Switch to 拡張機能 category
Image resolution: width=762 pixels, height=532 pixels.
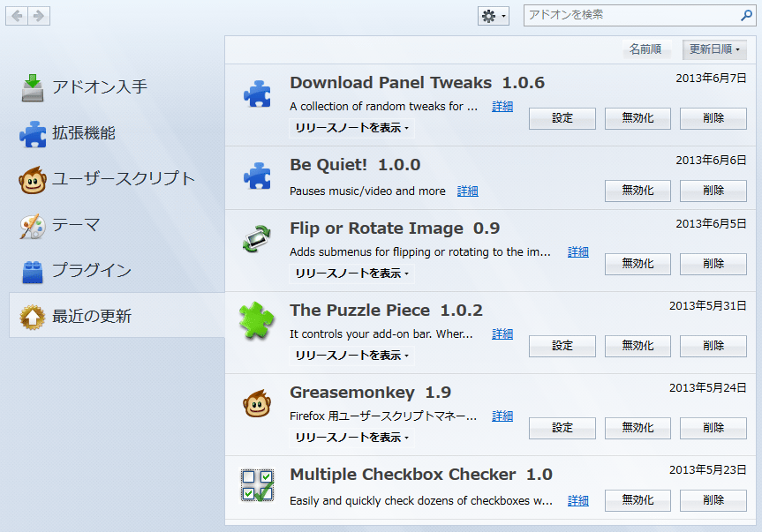(x=117, y=133)
